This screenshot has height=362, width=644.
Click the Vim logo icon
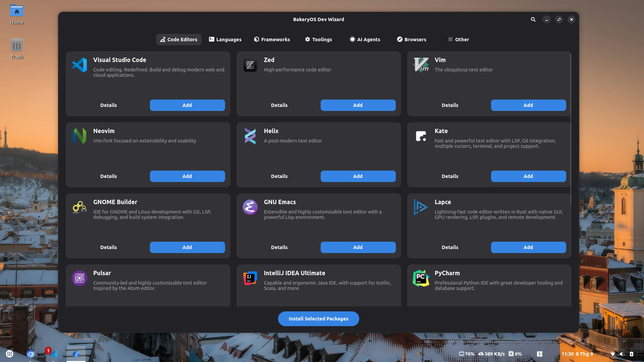click(421, 65)
